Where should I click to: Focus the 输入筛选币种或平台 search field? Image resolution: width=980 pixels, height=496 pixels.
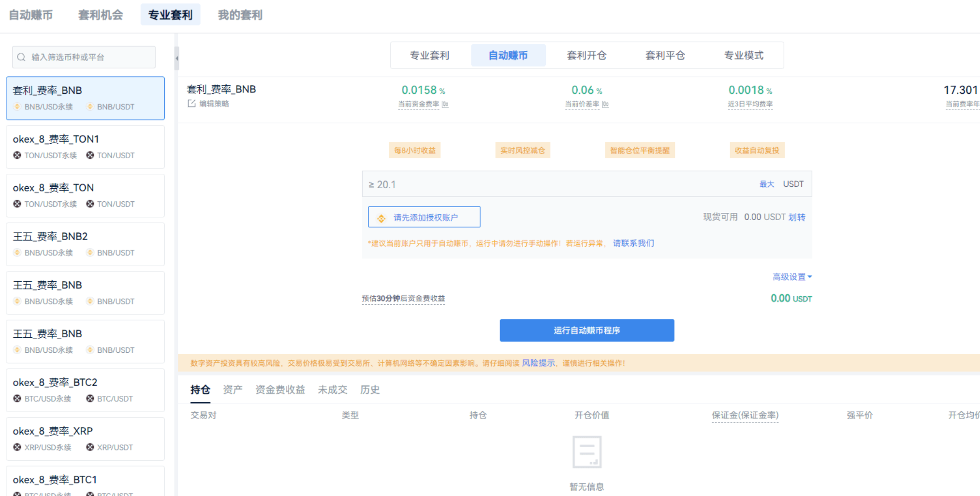[84, 57]
